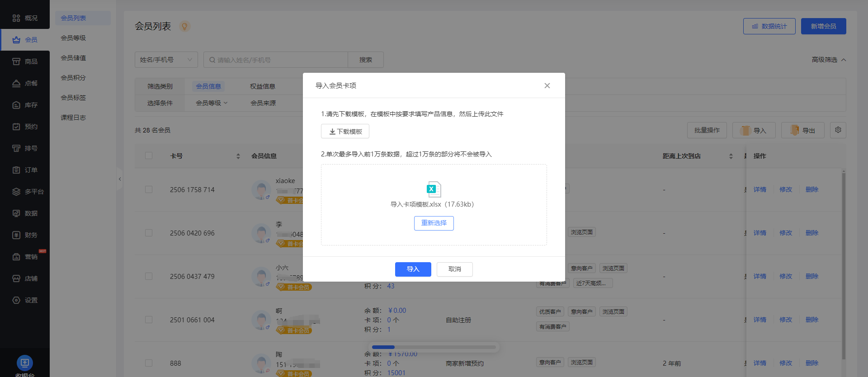This screenshot has height=377, width=868.
Task: Expand the 会员等级 filter dropdown
Action: [x=211, y=103]
